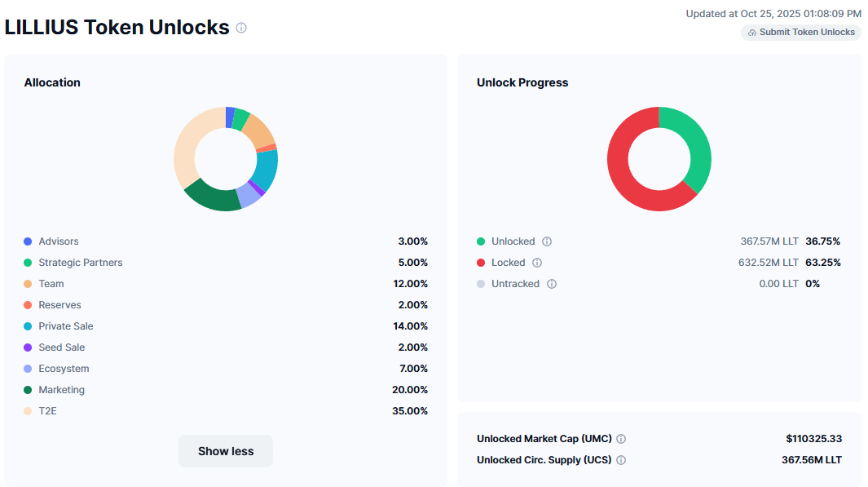Click info icon beside Unlocked Market Cap (UMC)
This screenshot has width=868, height=487.
[621, 439]
